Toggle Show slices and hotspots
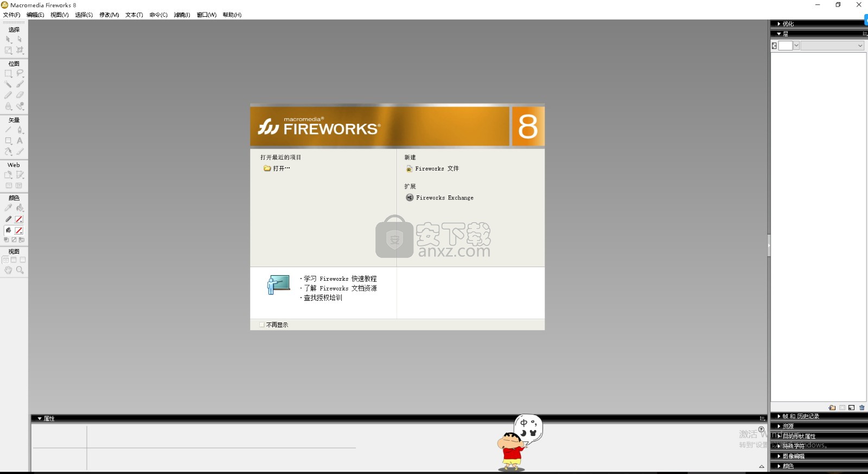 click(x=20, y=186)
